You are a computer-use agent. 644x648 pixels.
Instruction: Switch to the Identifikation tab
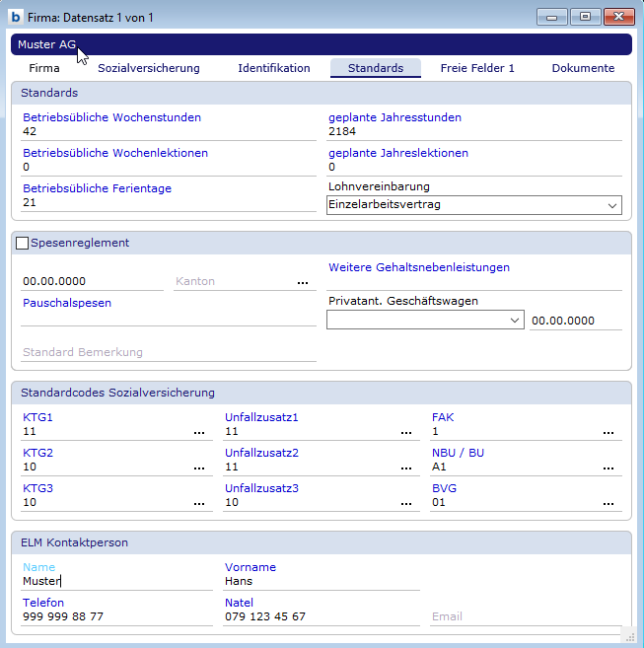274,68
